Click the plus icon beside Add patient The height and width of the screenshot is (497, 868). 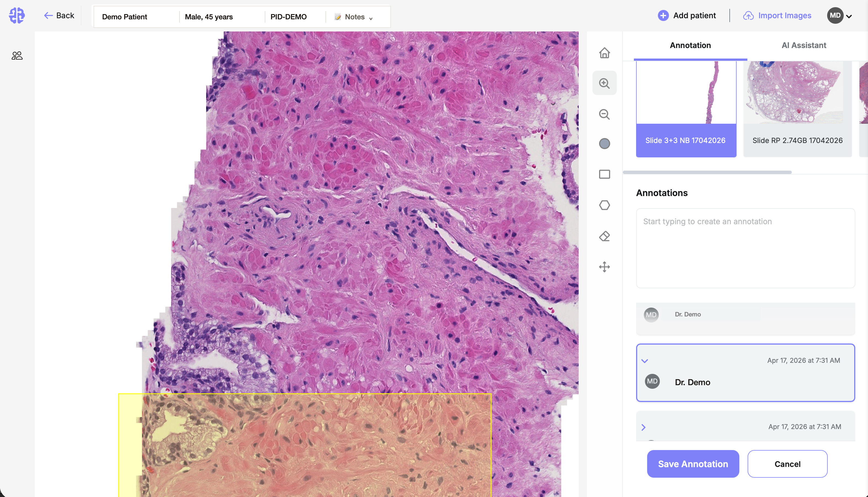coord(663,15)
